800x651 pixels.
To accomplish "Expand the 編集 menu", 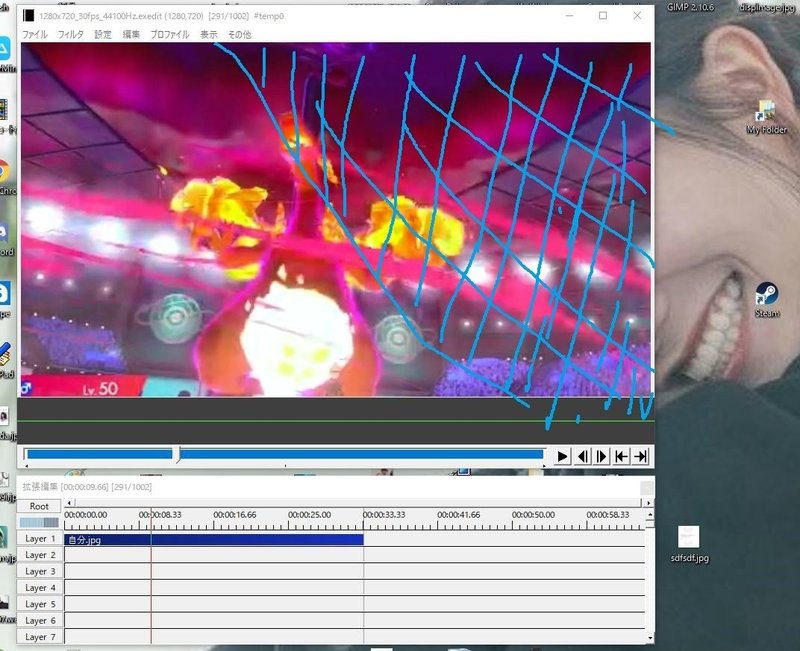I will pos(131,35).
